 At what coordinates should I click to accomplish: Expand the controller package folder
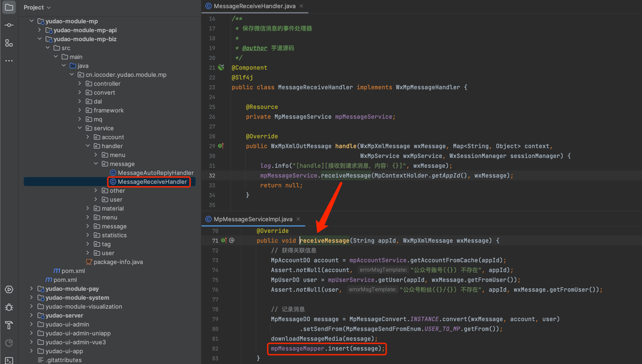coord(80,83)
